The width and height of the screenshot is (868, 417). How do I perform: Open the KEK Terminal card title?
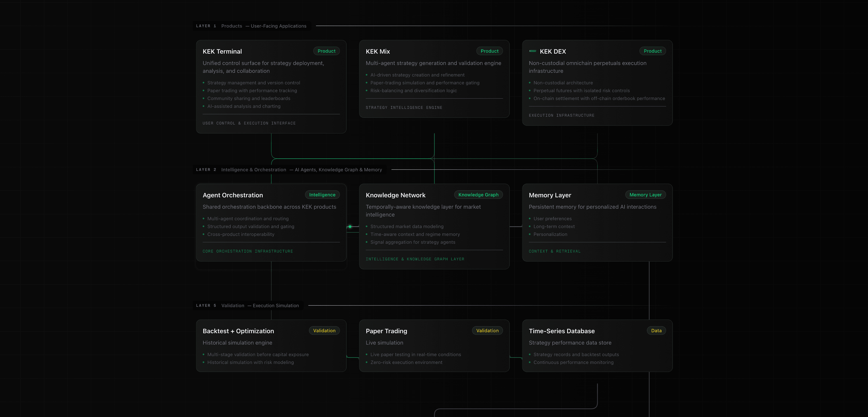tap(222, 51)
